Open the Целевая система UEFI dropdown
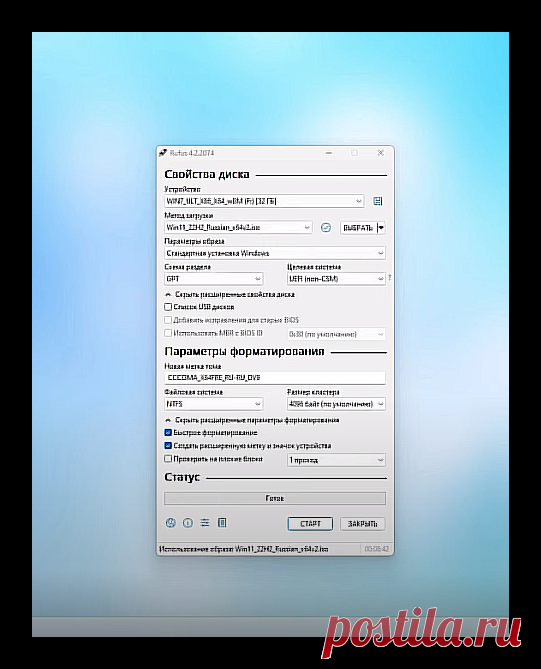The width and height of the screenshot is (541, 669). (x=336, y=279)
